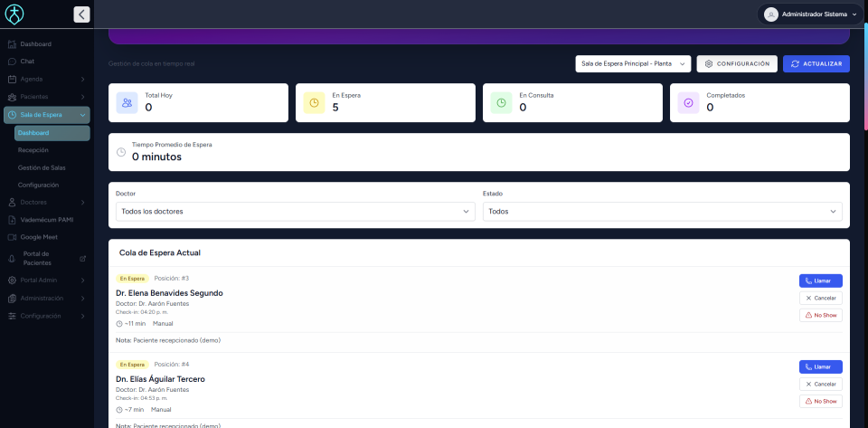
Task: Click the Total Hoy users icon
Action: (x=127, y=103)
